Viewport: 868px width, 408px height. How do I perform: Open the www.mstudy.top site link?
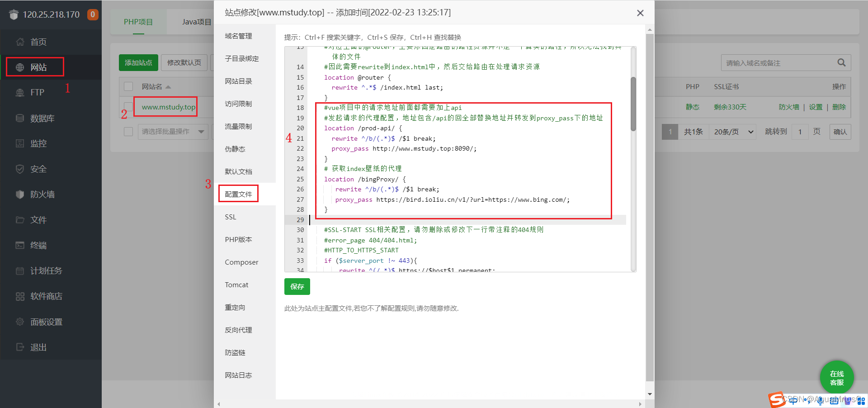[x=168, y=107]
